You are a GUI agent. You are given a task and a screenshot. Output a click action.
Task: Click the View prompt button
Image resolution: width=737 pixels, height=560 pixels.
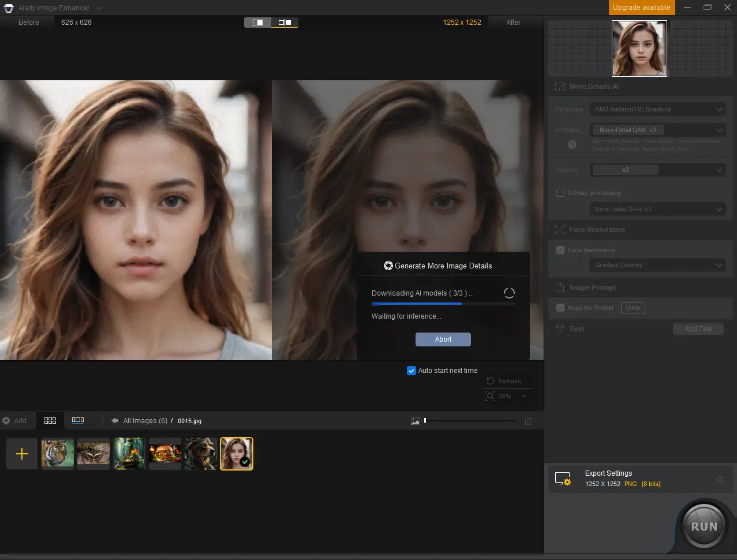click(633, 308)
